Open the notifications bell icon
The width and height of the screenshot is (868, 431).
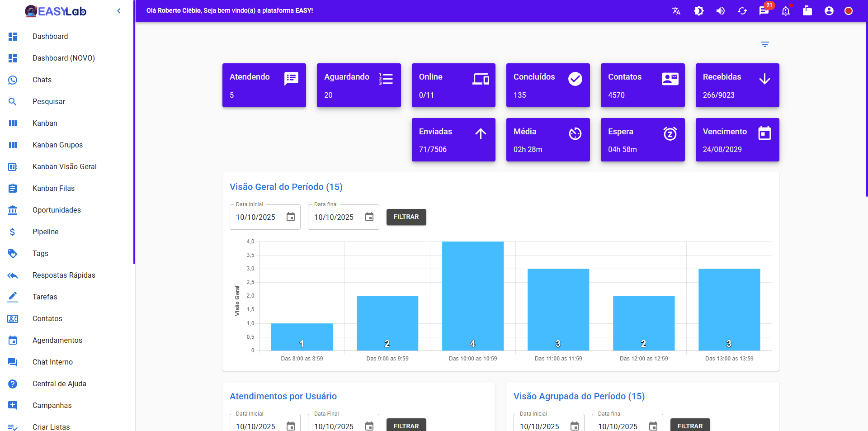pos(786,11)
